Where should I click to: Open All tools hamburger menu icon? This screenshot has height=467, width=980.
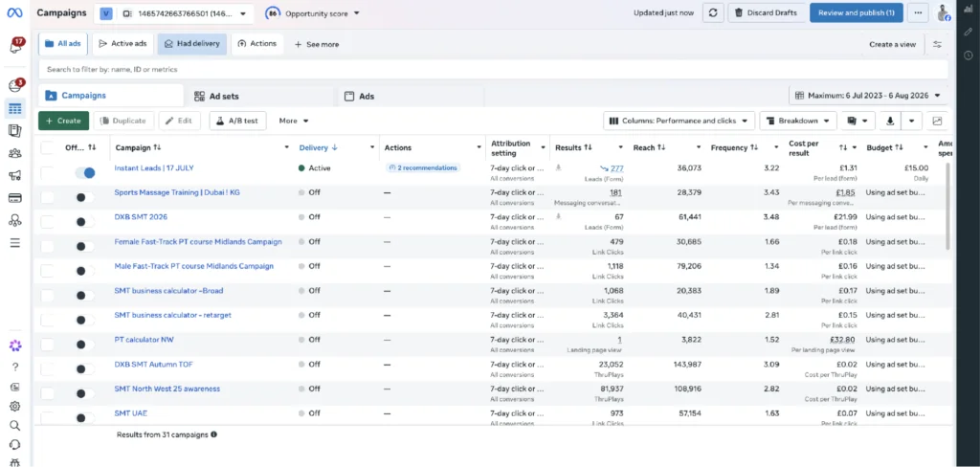coord(15,242)
